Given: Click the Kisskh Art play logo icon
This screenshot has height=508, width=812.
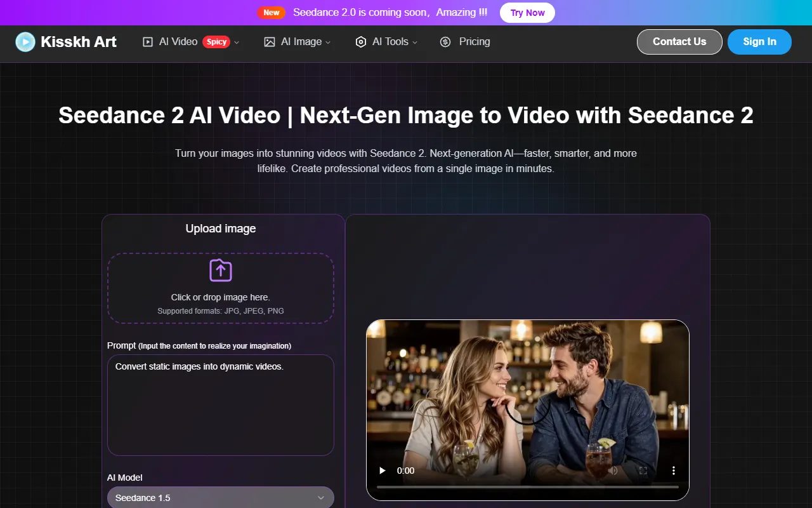Looking at the screenshot, I should 25,42.
